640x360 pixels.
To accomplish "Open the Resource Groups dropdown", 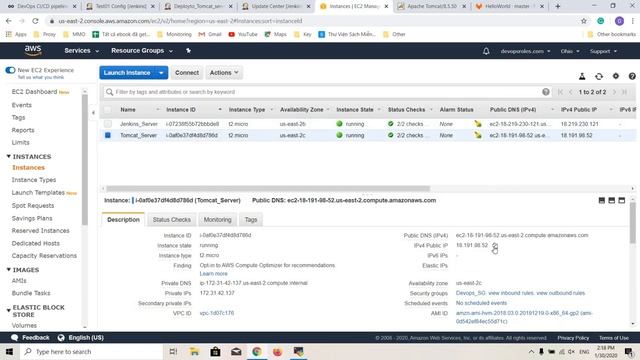I will pyautogui.click(x=142, y=51).
